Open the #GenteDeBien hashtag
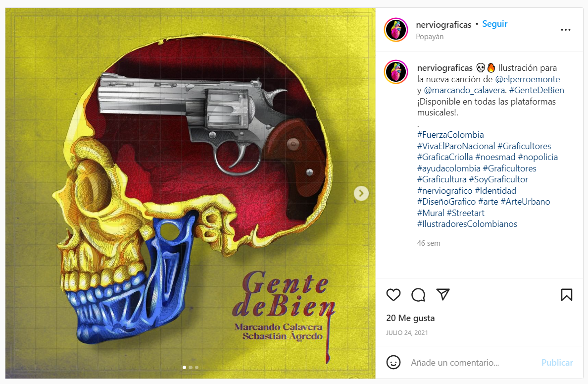The image size is (588, 384). point(537,91)
